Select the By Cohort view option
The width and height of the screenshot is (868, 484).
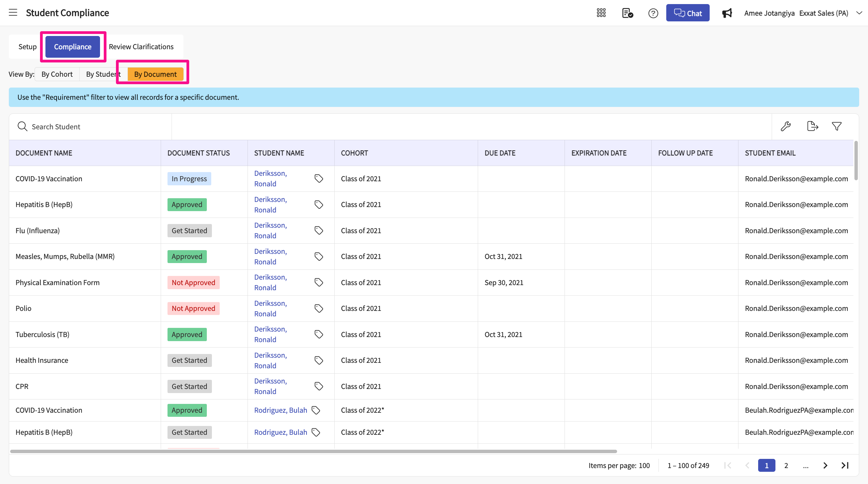[x=57, y=74]
